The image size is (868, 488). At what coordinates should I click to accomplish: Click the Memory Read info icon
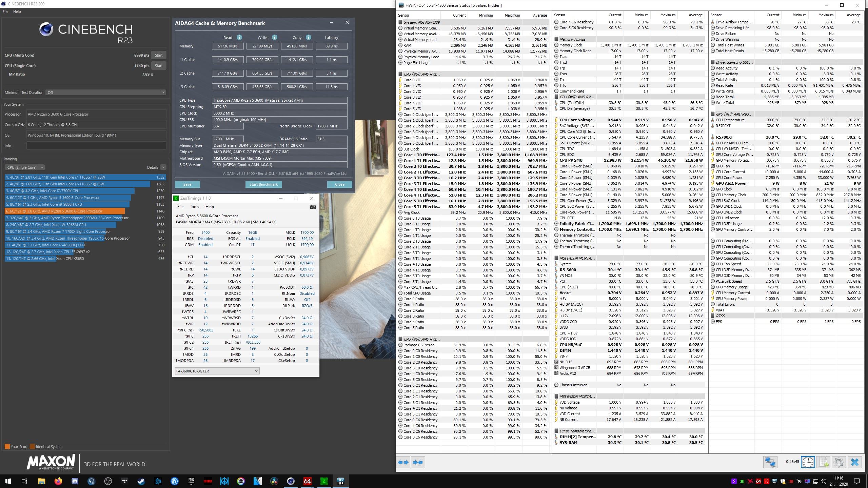click(239, 38)
